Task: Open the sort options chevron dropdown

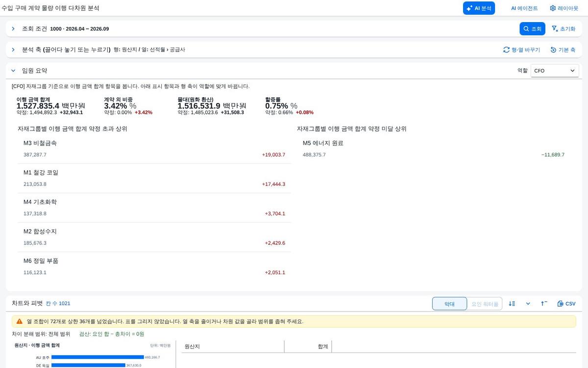Action: (528, 304)
